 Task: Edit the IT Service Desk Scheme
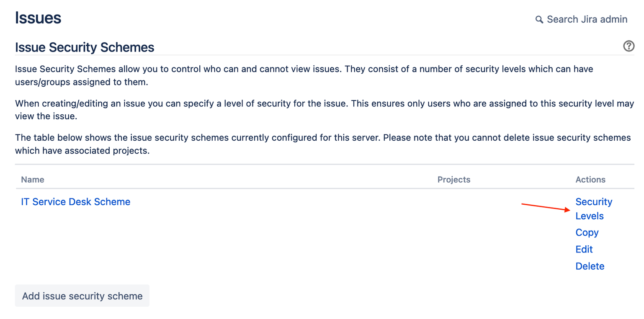pos(584,250)
